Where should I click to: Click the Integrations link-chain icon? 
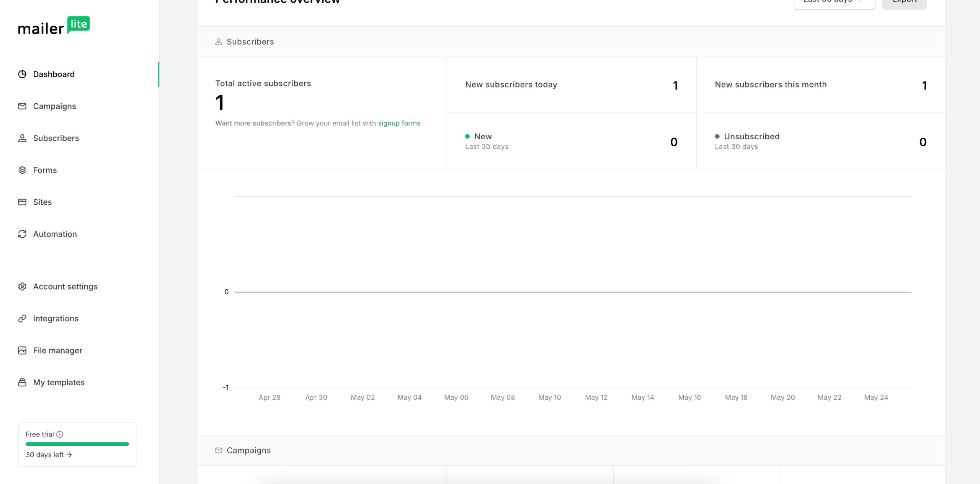22,318
